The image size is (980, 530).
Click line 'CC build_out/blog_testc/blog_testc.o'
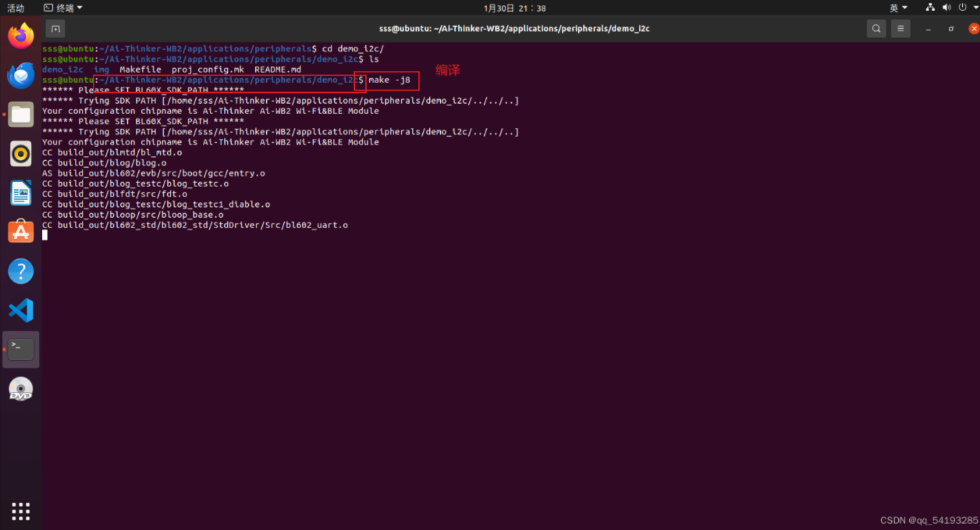click(x=135, y=184)
